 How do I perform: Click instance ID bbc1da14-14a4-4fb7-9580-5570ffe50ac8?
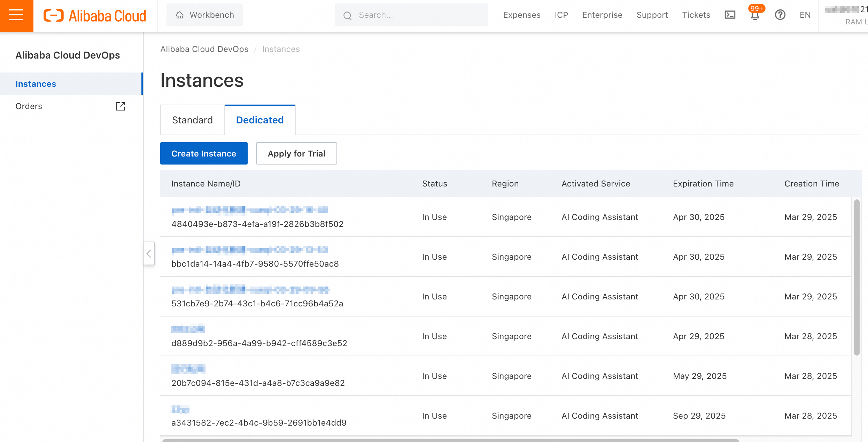(x=255, y=264)
